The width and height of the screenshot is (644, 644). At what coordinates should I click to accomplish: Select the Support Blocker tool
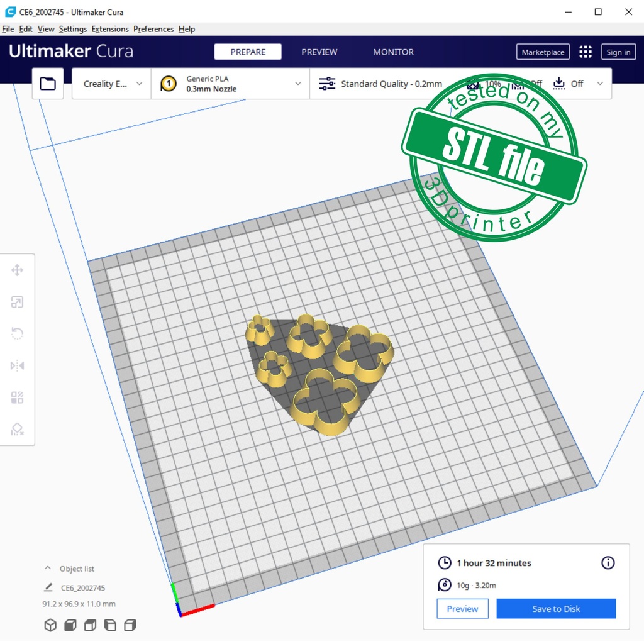(17, 430)
